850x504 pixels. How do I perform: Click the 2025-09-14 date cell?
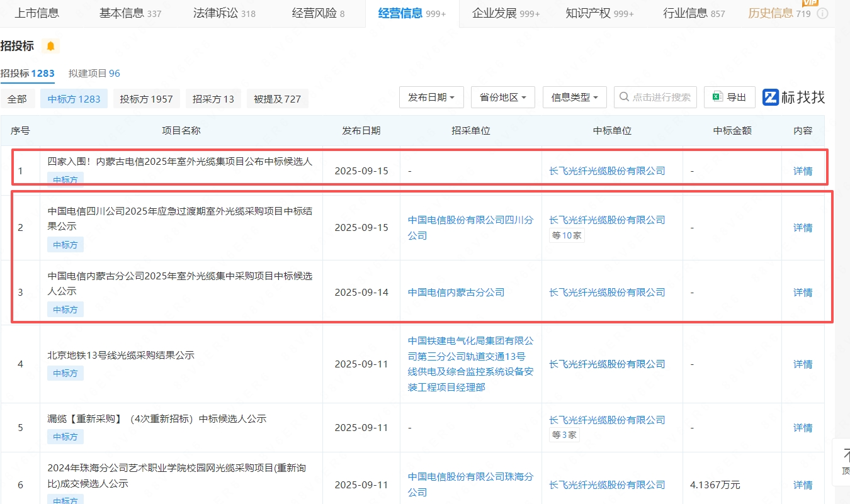point(361,293)
